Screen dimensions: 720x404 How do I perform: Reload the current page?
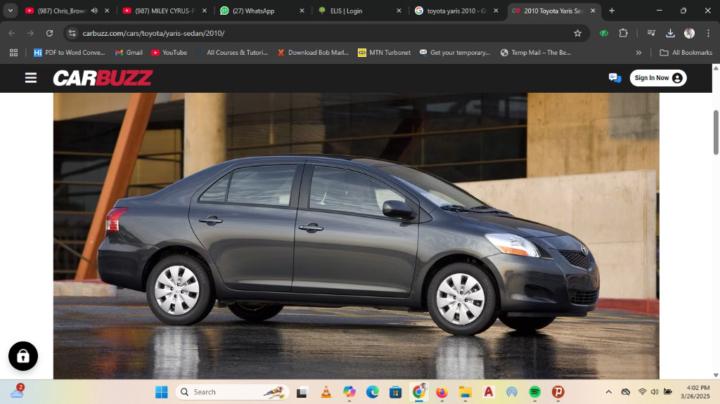click(49, 33)
